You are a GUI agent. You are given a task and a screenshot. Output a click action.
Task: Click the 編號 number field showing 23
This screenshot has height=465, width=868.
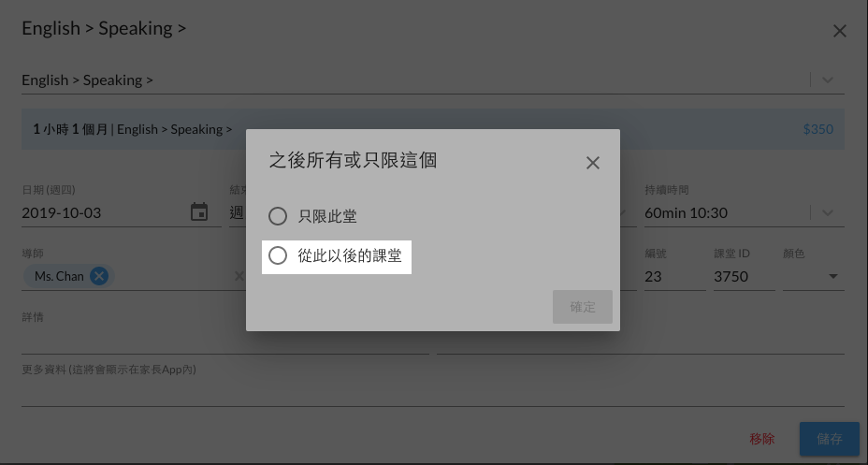point(674,276)
